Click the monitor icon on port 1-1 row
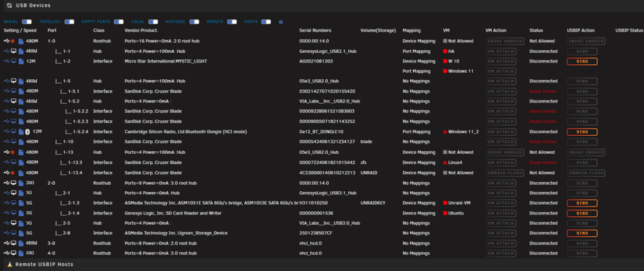This screenshot has width=644, height=271. (14, 51)
